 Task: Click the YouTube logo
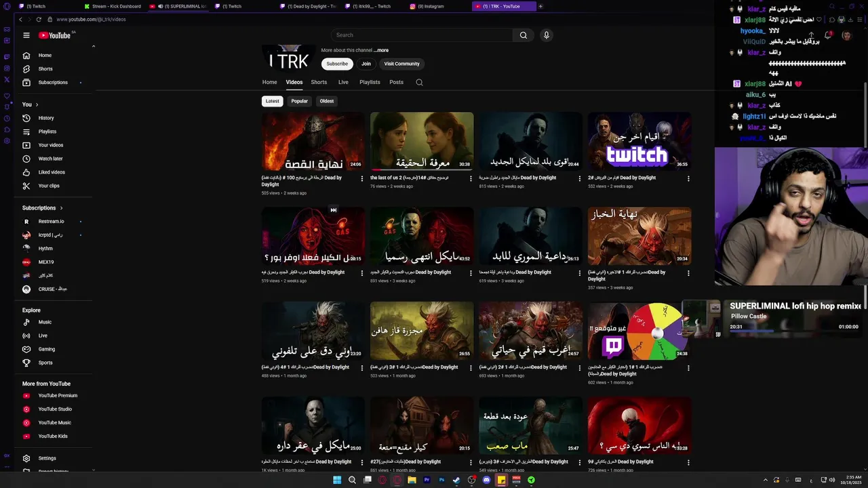pos(54,35)
